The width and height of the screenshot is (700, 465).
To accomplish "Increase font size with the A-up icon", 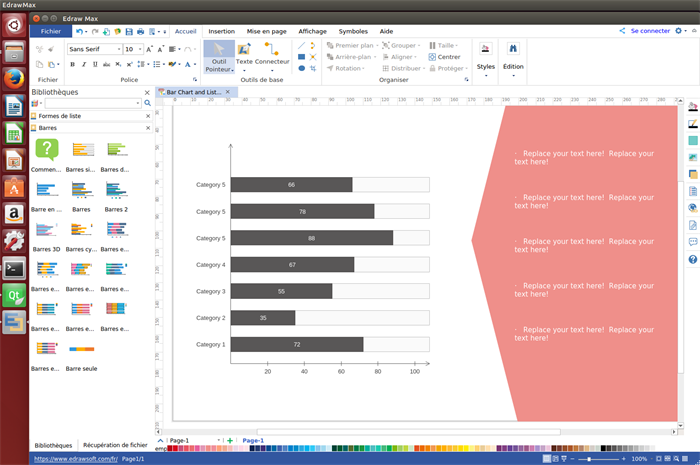I will point(150,49).
